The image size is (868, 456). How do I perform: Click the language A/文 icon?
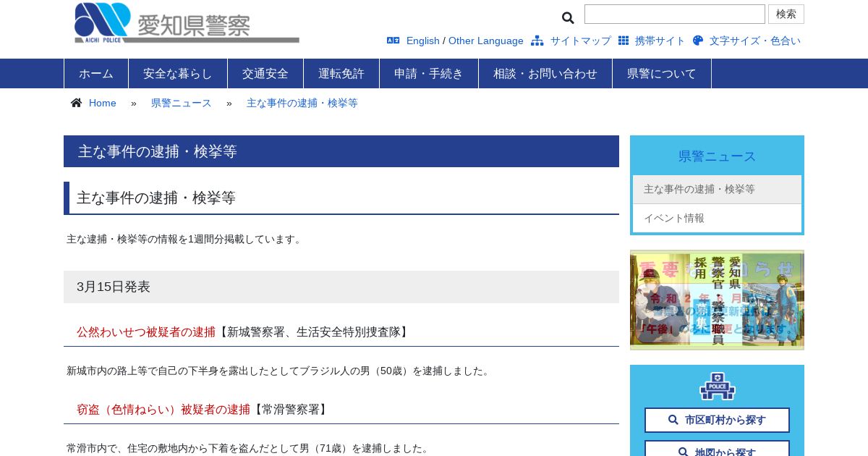[393, 41]
